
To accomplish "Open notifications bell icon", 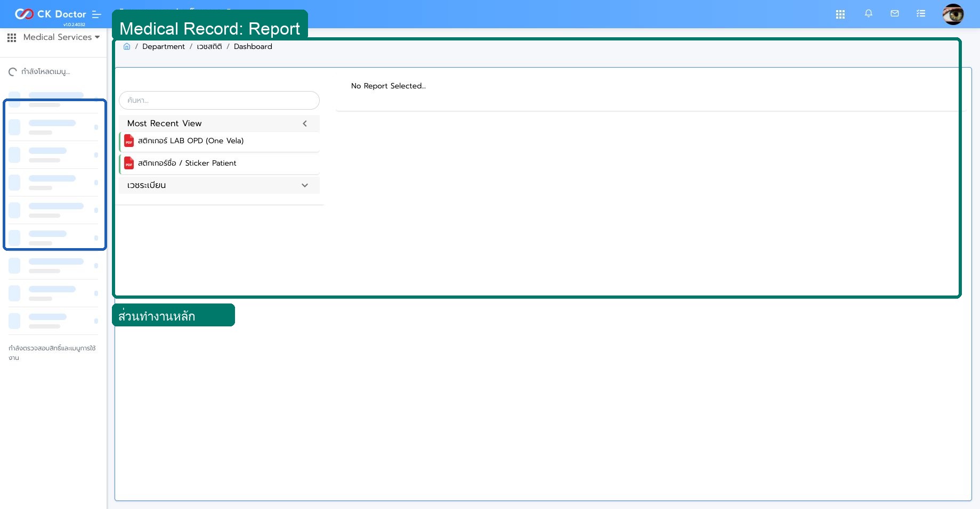I will [x=869, y=14].
